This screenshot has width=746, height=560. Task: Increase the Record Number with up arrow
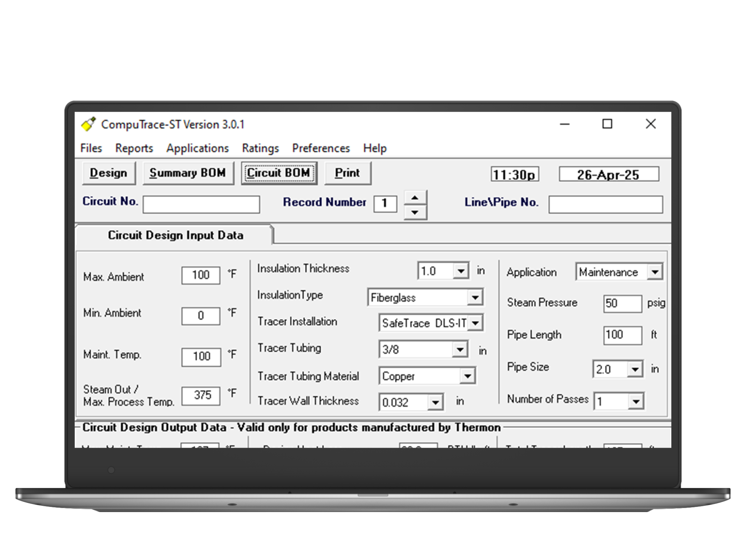click(415, 197)
